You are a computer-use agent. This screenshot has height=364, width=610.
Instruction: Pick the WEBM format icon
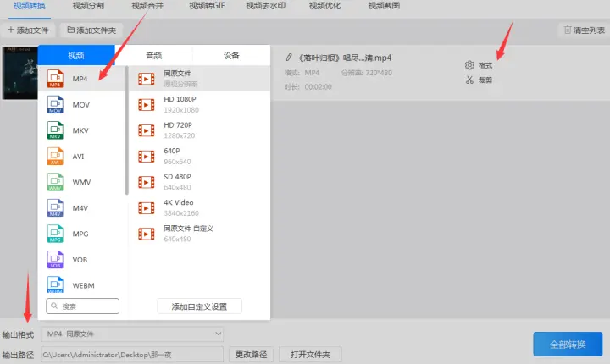(55, 284)
